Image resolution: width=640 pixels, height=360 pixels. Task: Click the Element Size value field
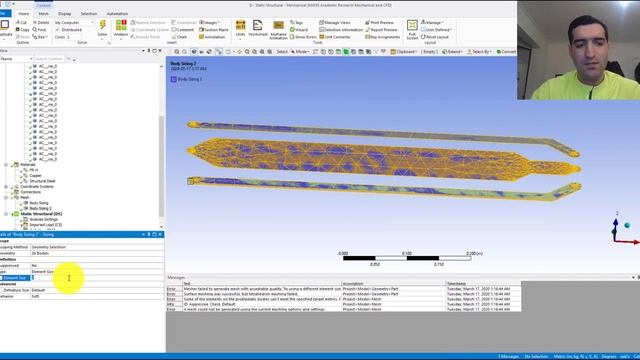(x=97, y=278)
